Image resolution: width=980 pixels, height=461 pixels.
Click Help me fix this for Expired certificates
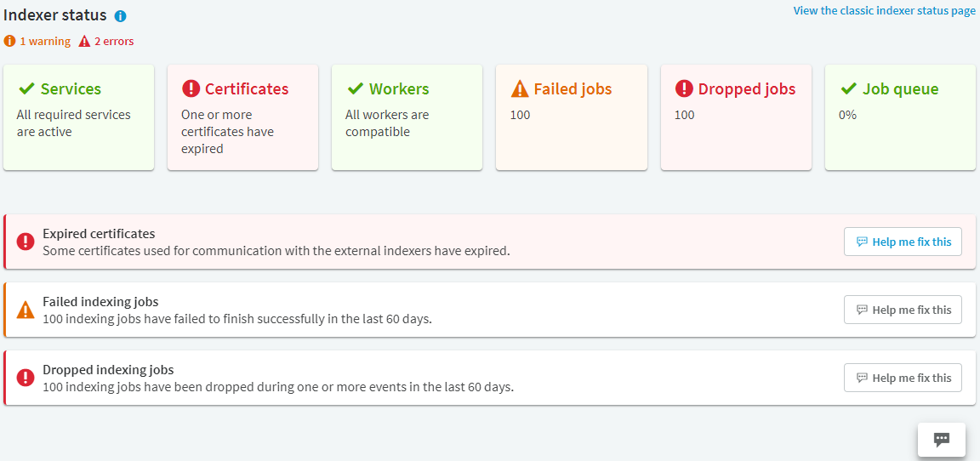[903, 242]
